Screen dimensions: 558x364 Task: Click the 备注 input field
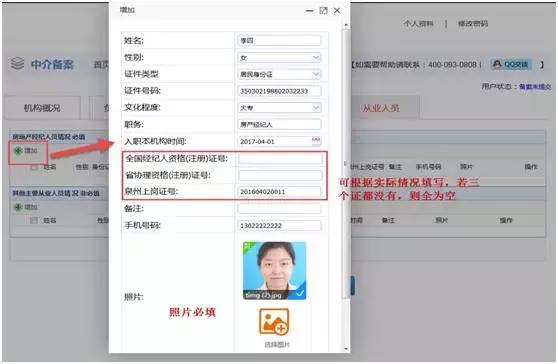(x=279, y=209)
